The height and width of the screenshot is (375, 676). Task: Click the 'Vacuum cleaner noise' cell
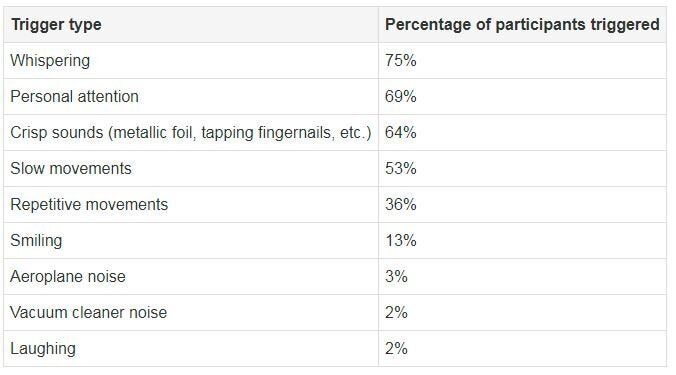point(191,312)
